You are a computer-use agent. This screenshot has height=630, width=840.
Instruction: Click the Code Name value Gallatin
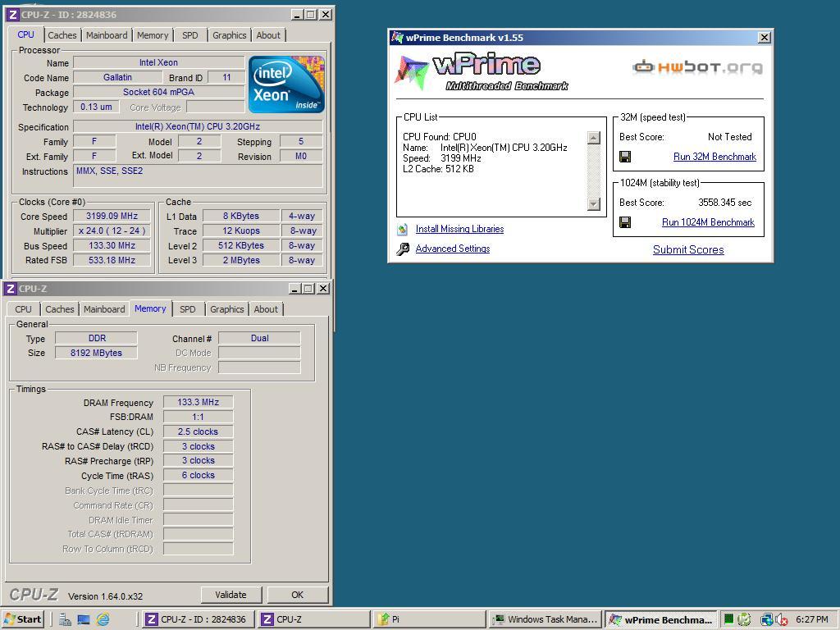click(117, 77)
